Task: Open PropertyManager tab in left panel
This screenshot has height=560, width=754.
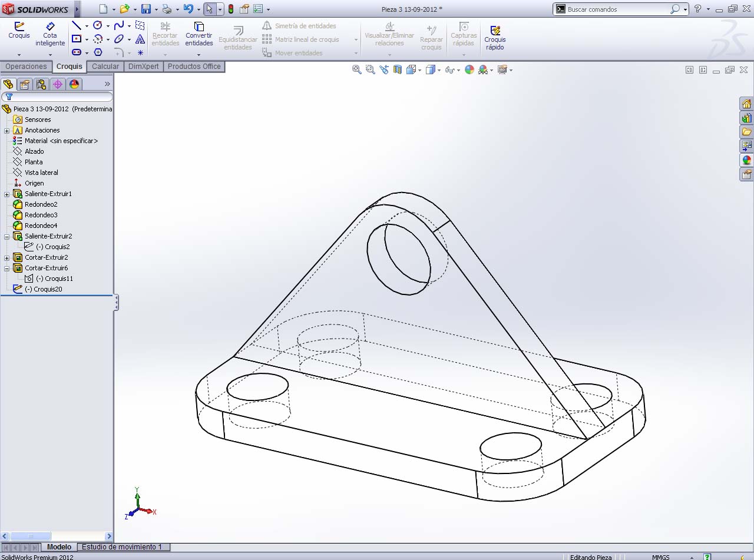Action: point(25,84)
